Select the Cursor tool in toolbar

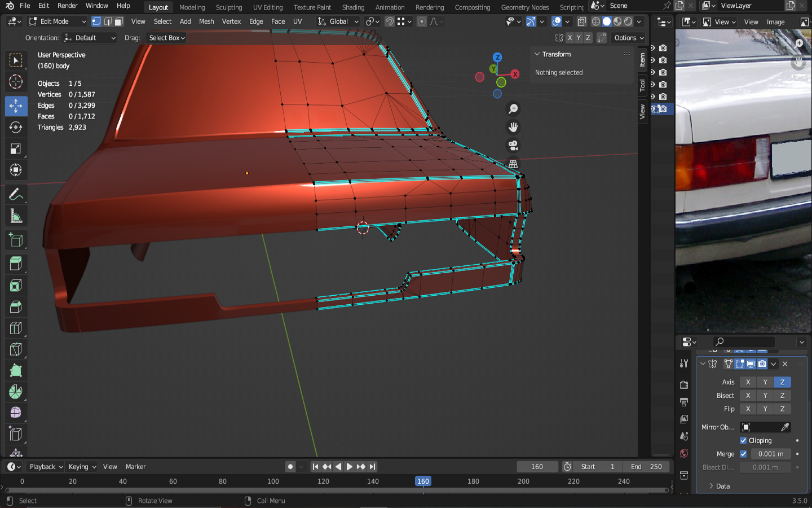(x=16, y=82)
